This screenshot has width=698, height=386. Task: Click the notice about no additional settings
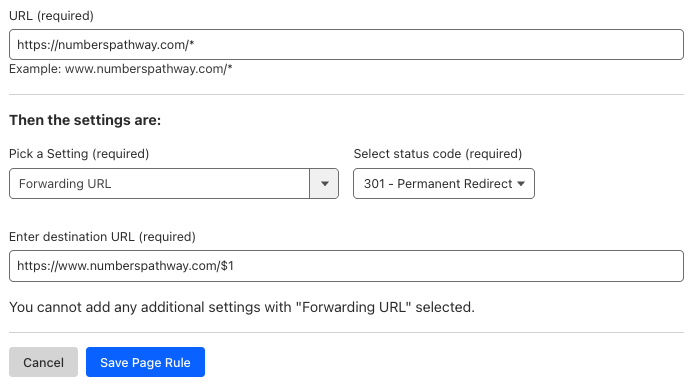242,307
